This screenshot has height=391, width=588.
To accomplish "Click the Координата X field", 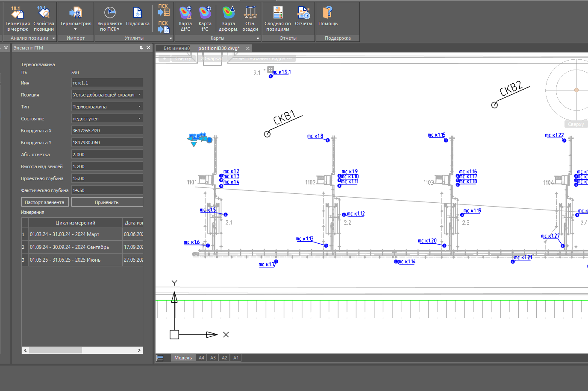I will coord(107,131).
